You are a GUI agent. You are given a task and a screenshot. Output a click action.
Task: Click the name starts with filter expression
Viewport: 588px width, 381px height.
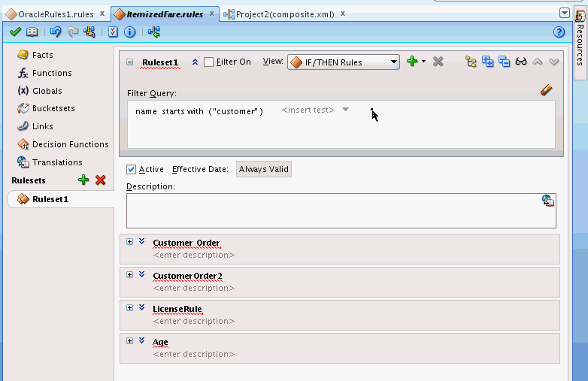[199, 111]
